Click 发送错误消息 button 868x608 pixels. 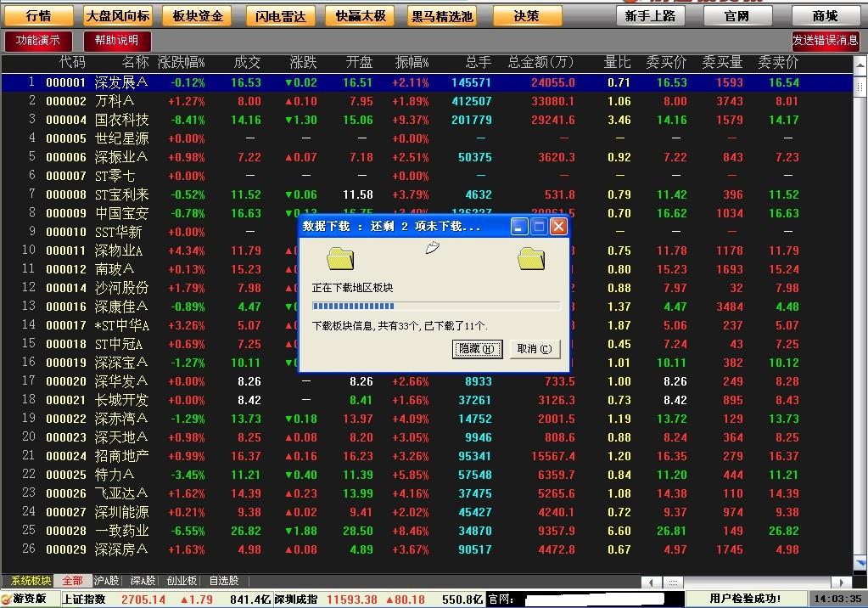point(826,41)
